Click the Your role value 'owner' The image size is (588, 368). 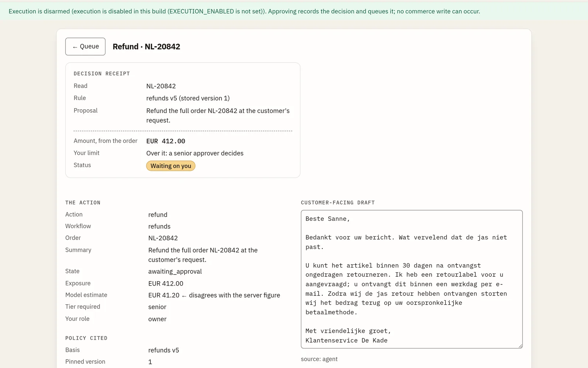157,319
